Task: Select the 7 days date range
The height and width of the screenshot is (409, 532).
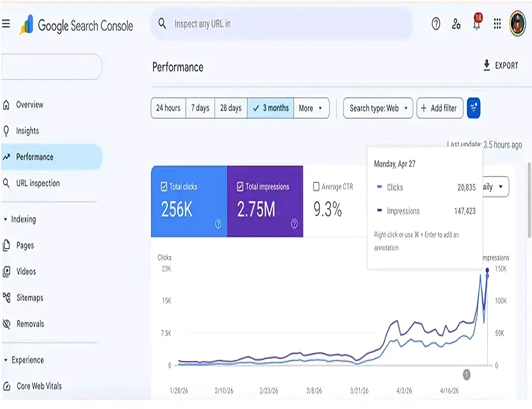Action: point(200,108)
